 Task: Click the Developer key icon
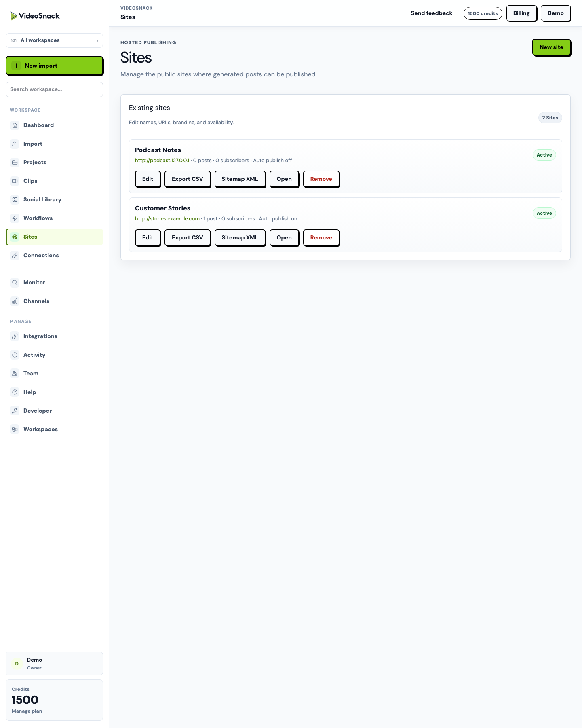point(15,411)
